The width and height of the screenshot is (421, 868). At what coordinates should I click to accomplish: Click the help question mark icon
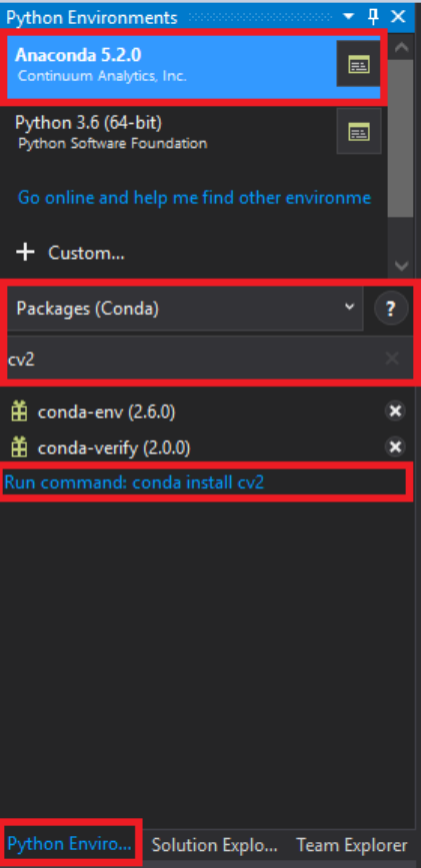391,309
